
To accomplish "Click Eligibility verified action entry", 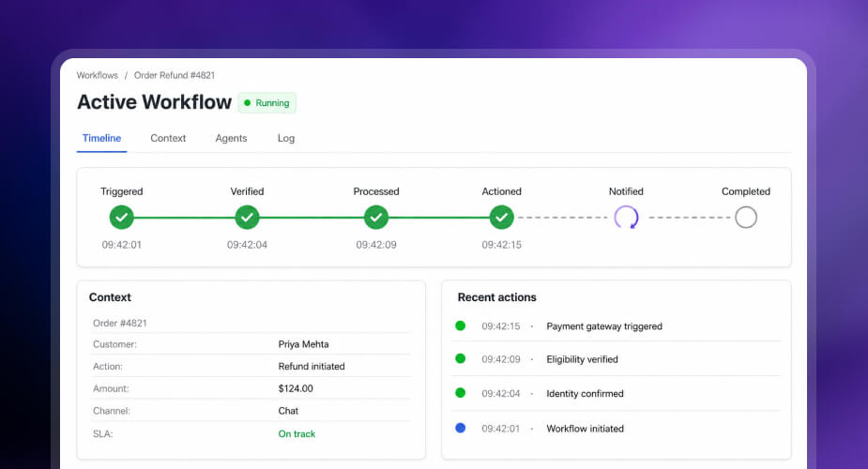I will click(583, 359).
